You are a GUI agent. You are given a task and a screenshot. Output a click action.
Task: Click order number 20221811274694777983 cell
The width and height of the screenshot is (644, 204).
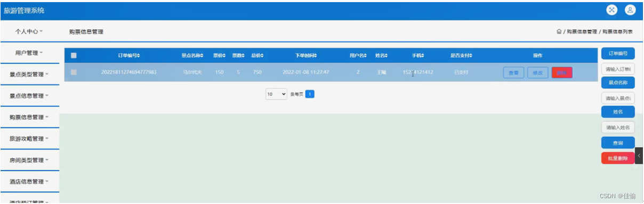(129, 72)
